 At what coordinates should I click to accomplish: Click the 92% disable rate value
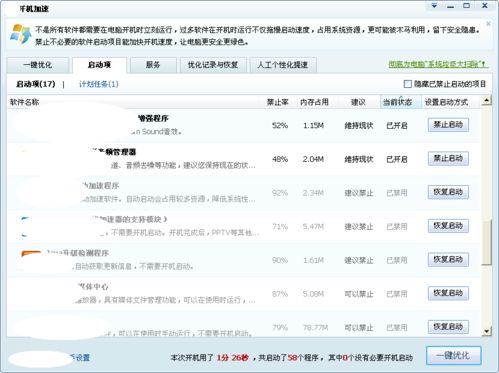click(x=280, y=193)
